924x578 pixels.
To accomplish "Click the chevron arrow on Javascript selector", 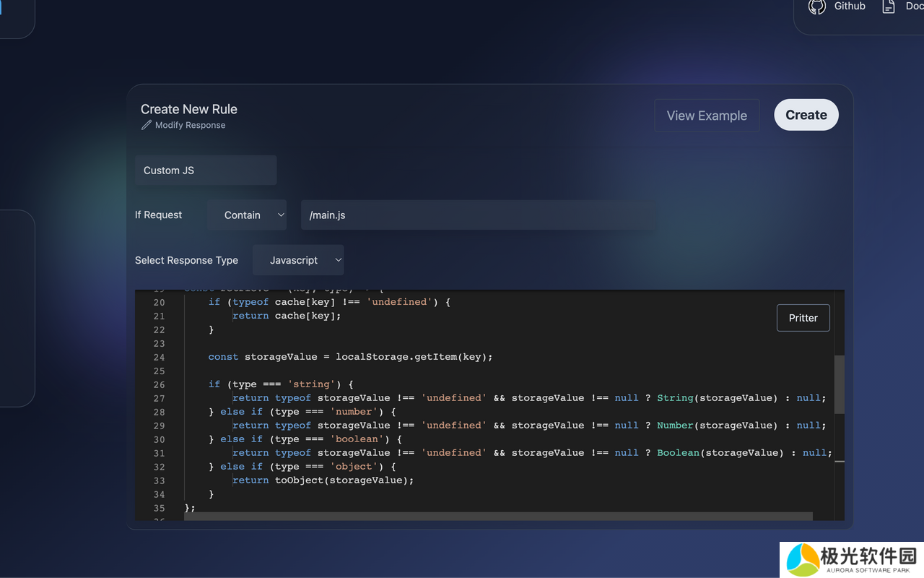I will pos(339,260).
